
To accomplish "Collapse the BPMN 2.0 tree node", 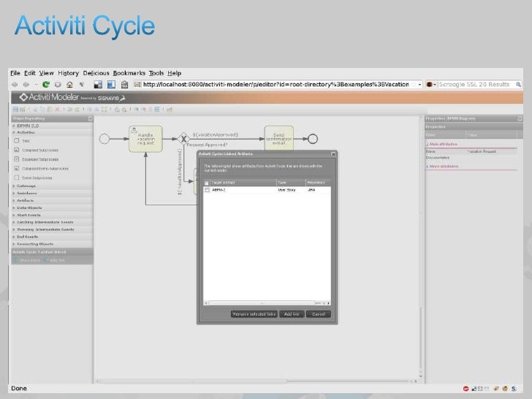I will click(14, 126).
